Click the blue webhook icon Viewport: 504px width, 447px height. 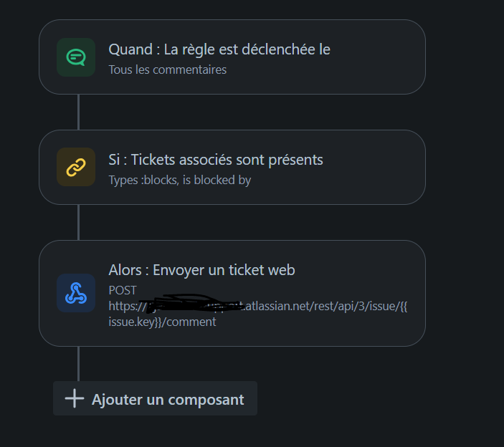(x=76, y=293)
